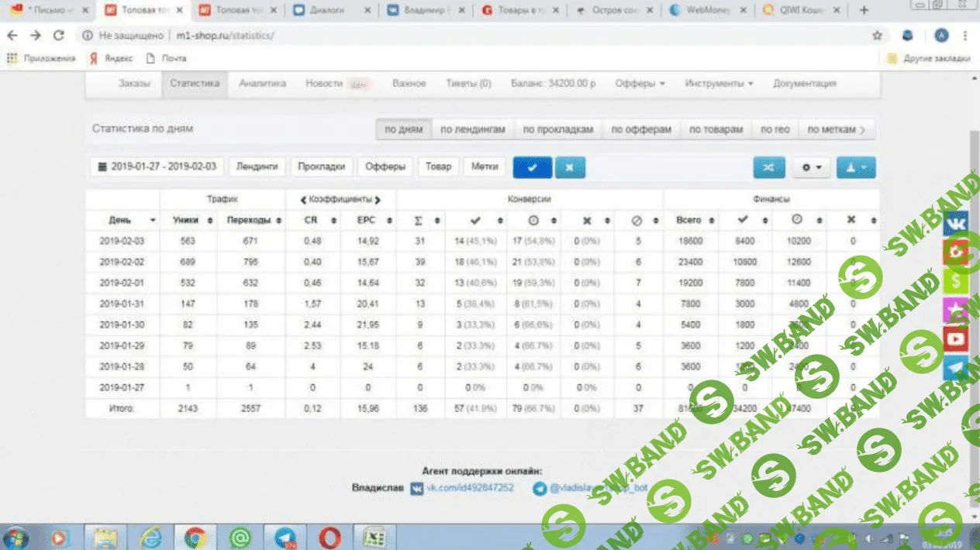Open the gear settings dropdown

[x=811, y=167]
